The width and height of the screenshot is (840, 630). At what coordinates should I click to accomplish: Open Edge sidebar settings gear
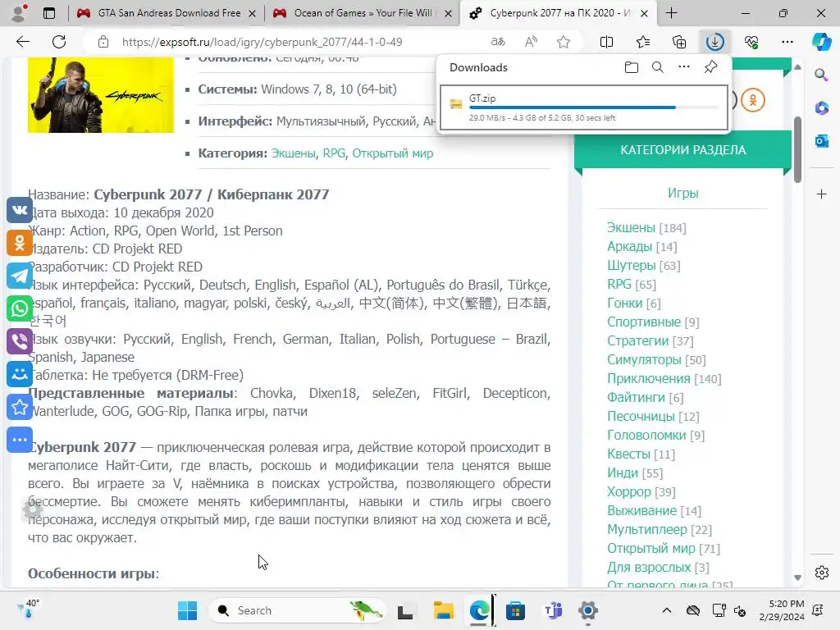click(821, 573)
